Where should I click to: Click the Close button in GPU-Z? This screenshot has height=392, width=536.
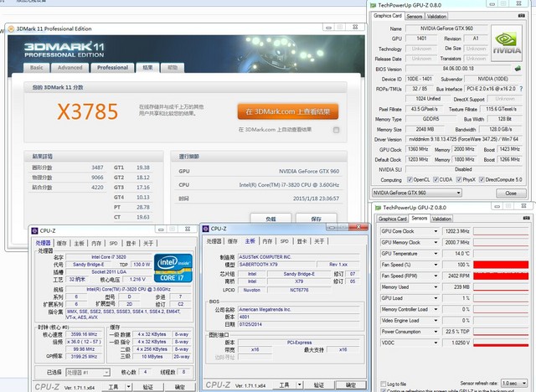click(511, 193)
